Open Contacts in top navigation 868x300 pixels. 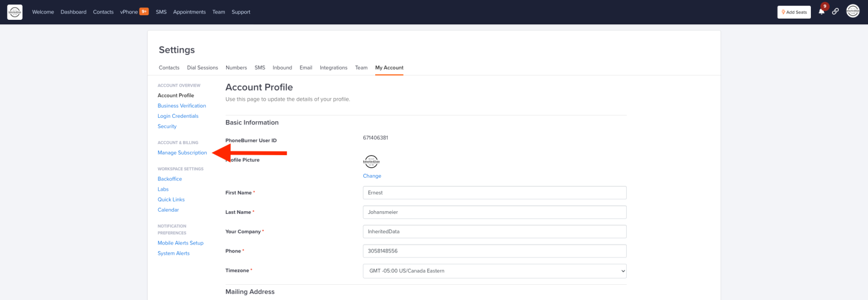pos(103,12)
